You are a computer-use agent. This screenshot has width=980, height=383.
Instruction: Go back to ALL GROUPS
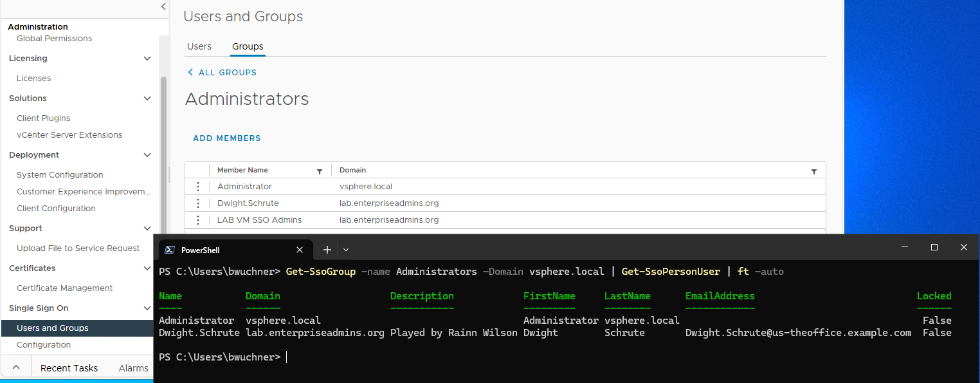pos(222,73)
